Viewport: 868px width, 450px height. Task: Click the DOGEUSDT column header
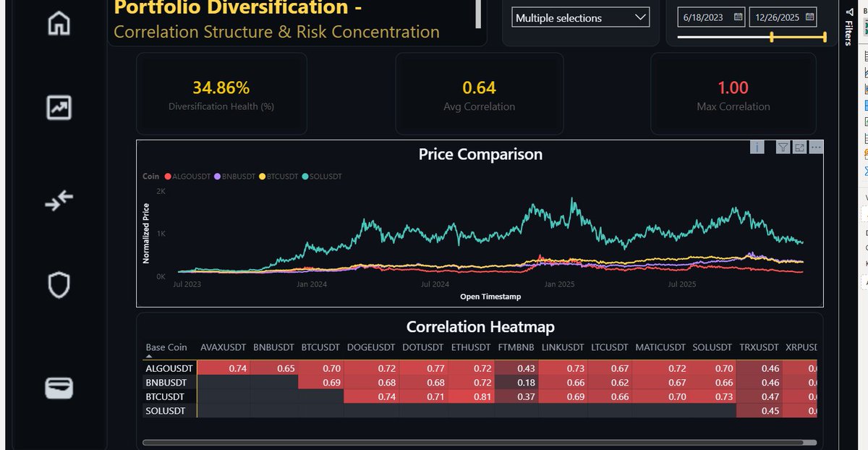click(370, 347)
